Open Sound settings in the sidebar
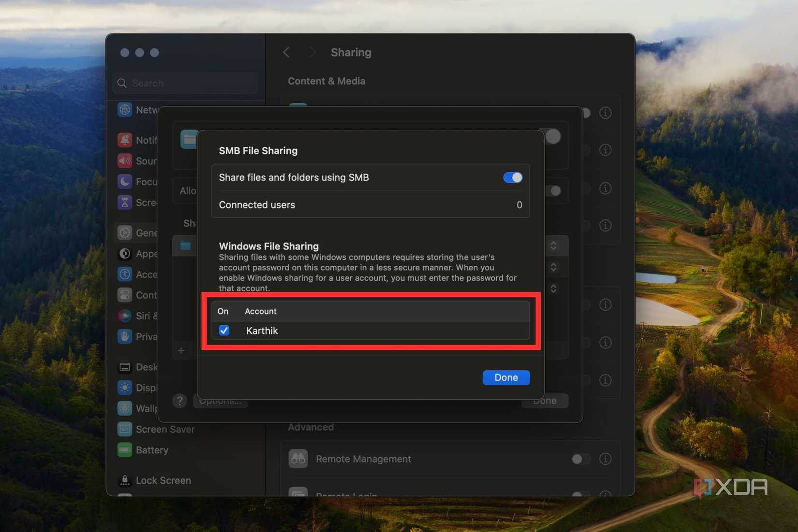Image resolution: width=798 pixels, height=532 pixels. (138, 161)
